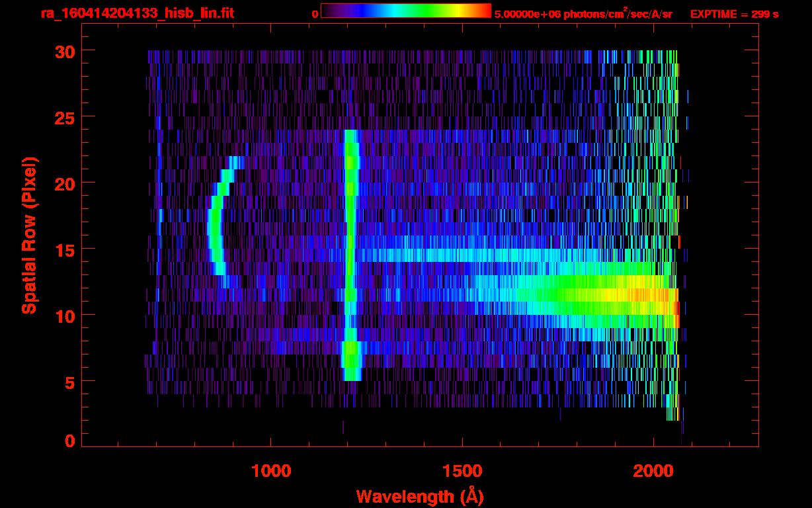The width and height of the screenshot is (812, 508).
Task: Click the 1500 wavelength tick label
Action: click(x=462, y=471)
